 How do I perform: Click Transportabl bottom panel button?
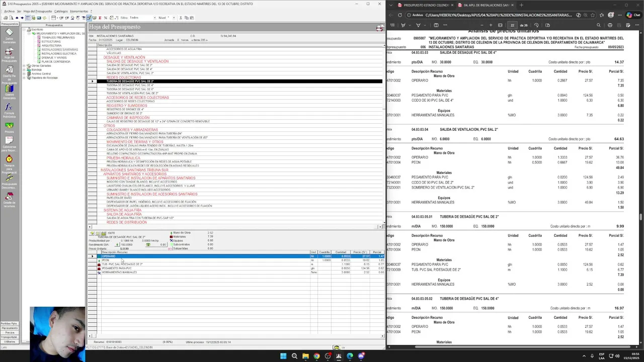click(9, 337)
